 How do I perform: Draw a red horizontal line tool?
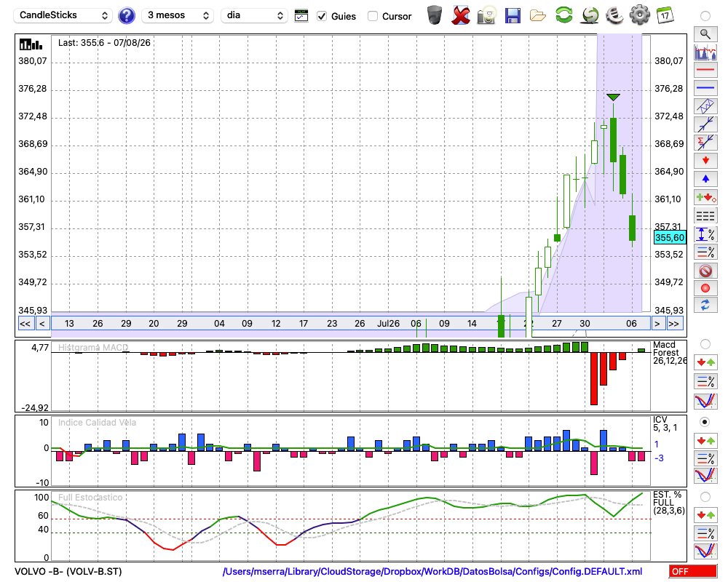click(705, 70)
